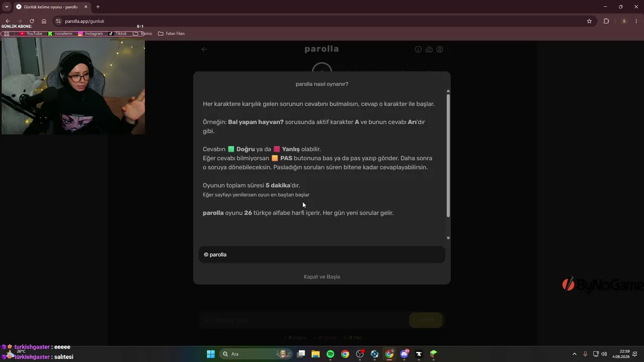Open the Falan Filan bookmark folder
Image resolution: width=644 pixels, height=362 pixels.
(171, 34)
